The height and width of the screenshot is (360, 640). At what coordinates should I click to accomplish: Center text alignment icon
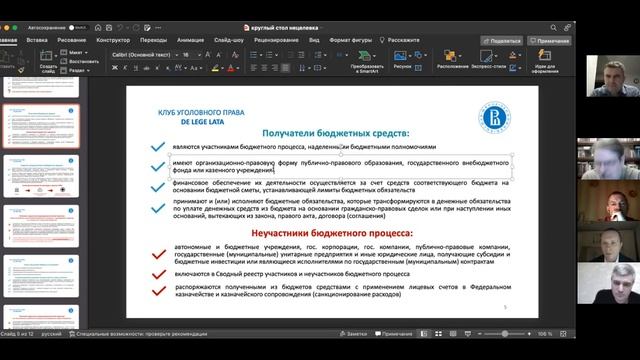[264, 68]
